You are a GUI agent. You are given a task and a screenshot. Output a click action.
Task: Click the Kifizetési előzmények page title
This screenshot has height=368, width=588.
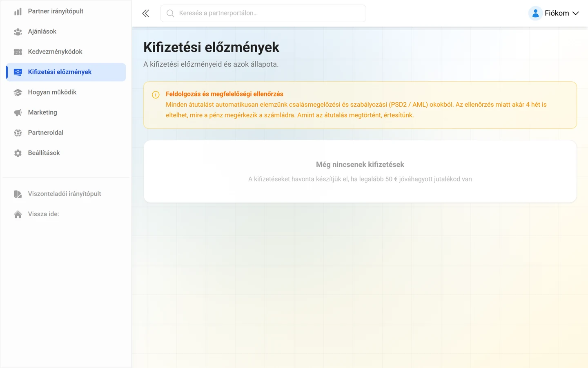coord(211,47)
